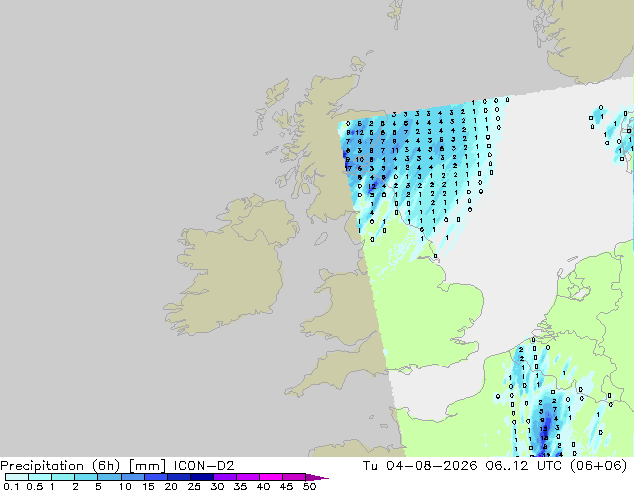Click the '25' legend scale label
Screen dimensions: 634x490
coord(194,486)
